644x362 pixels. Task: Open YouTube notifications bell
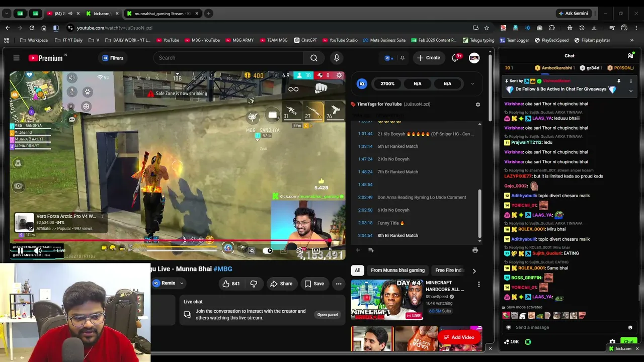456,58
